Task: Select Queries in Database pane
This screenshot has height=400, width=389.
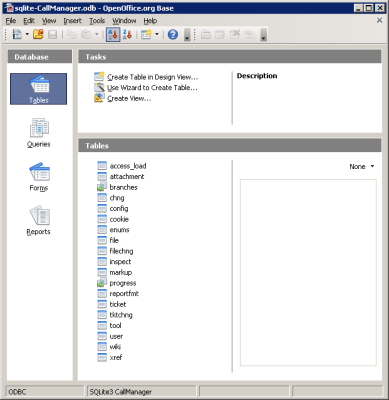Action: tap(39, 133)
